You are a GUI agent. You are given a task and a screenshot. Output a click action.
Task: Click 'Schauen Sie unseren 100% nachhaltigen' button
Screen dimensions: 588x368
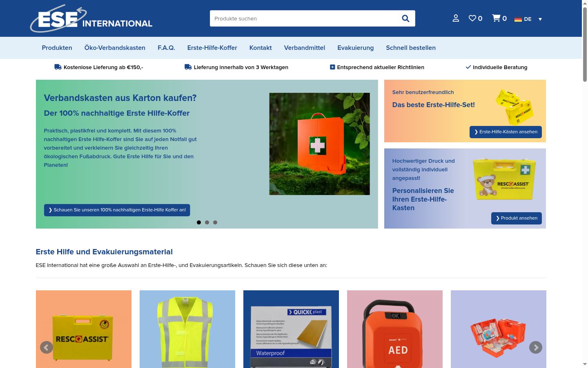point(117,210)
